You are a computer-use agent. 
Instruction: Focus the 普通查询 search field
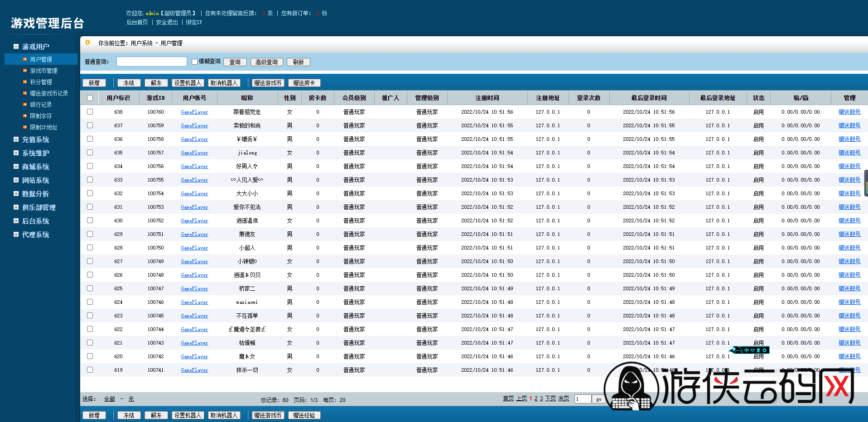(152, 62)
